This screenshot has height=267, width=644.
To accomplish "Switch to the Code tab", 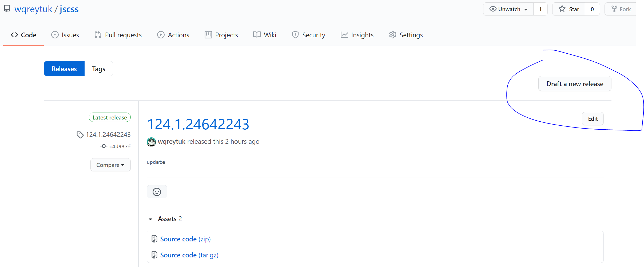I will click(x=23, y=35).
